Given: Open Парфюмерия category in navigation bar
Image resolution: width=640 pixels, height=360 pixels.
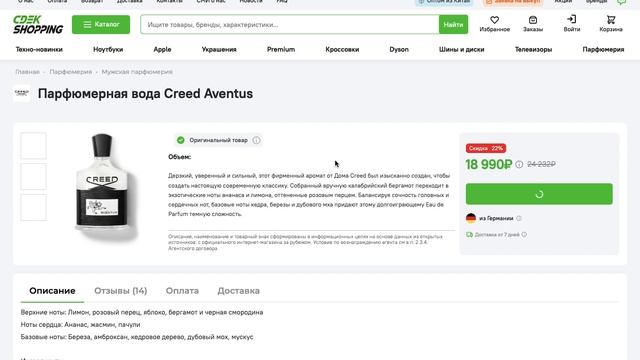Looking at the screenshot, I should tap(603, 49).
